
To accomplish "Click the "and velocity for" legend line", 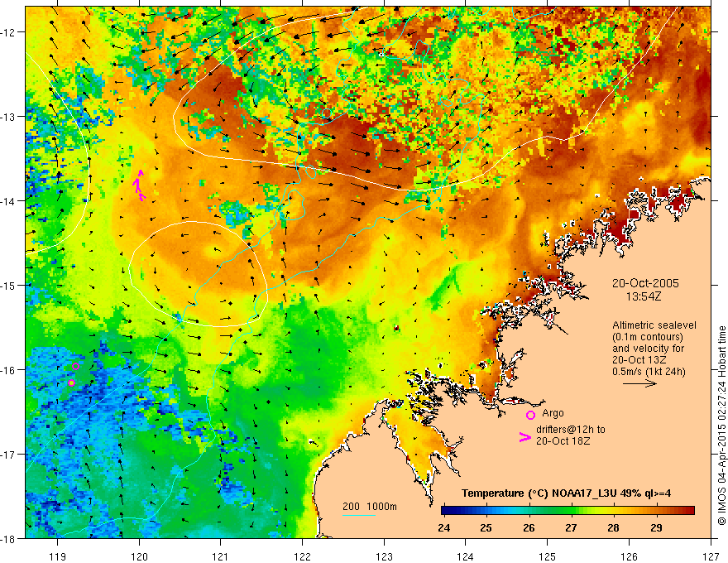I will [x=648, y=349].
